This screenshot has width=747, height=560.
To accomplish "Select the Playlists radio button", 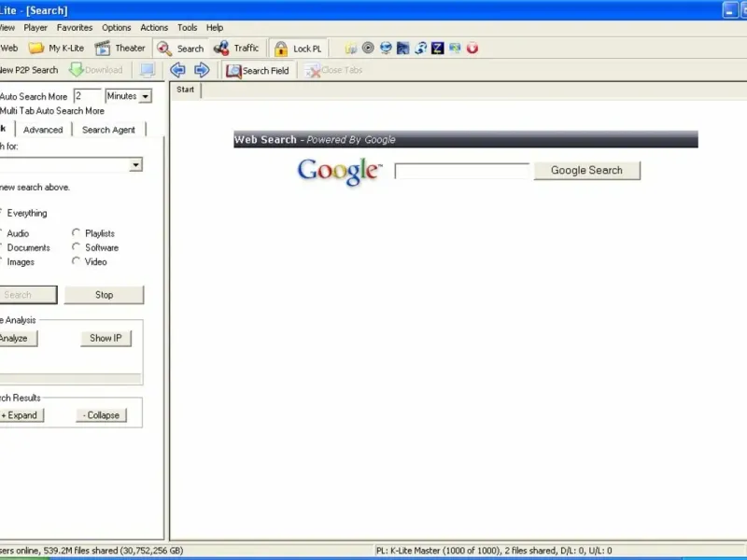I will (x=76, y=232).
